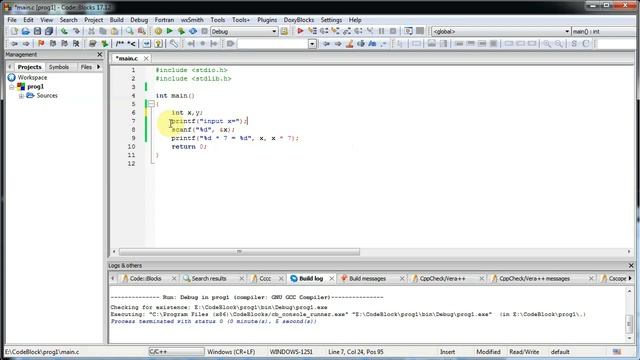The height and width of the screenshot is (360, 640).
Task: Click the Abort build icon
Action: 204,31
